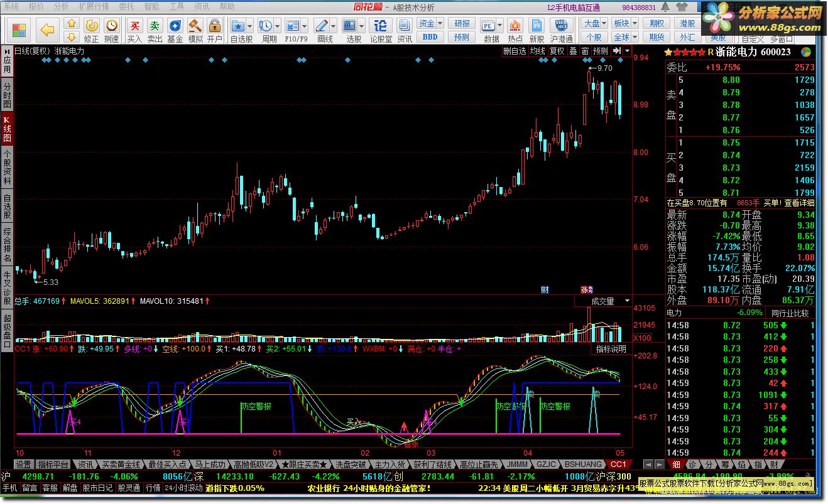Click the 研报 research report button
The width and height of the screenshot is (828, 504).
[x=462, y=23]
